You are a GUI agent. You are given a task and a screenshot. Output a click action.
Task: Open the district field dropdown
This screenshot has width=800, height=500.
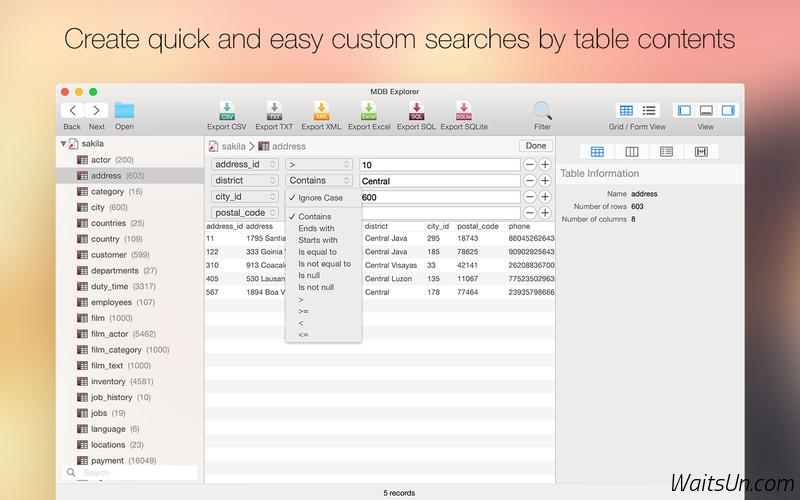(x=245, y=181)
